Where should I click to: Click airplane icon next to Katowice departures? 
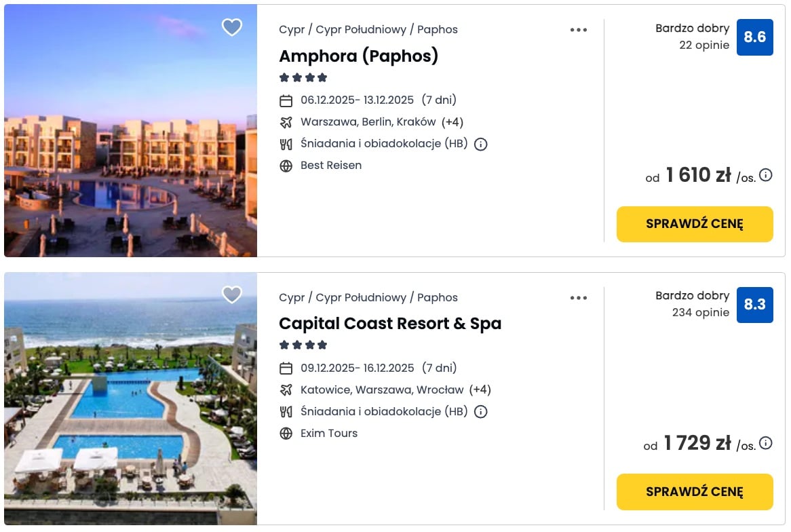tap(286, 390)
